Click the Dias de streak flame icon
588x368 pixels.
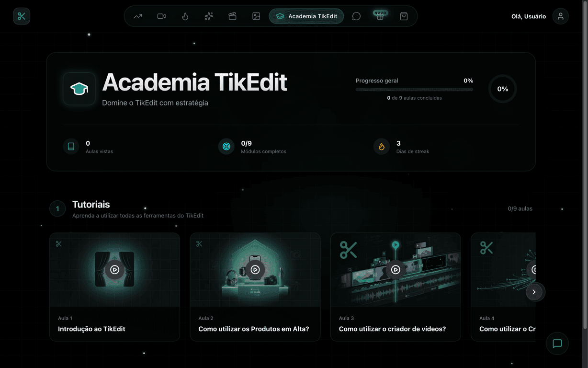(x=382, y=147)
